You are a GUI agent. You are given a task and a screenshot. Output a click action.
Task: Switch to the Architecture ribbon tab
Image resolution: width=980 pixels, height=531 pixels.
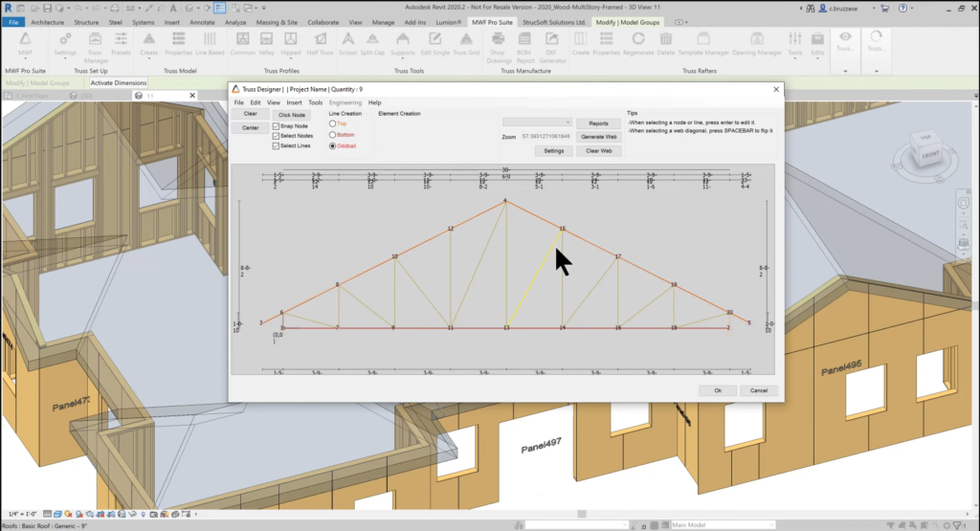pyautogui.click(x=48, y=22)
